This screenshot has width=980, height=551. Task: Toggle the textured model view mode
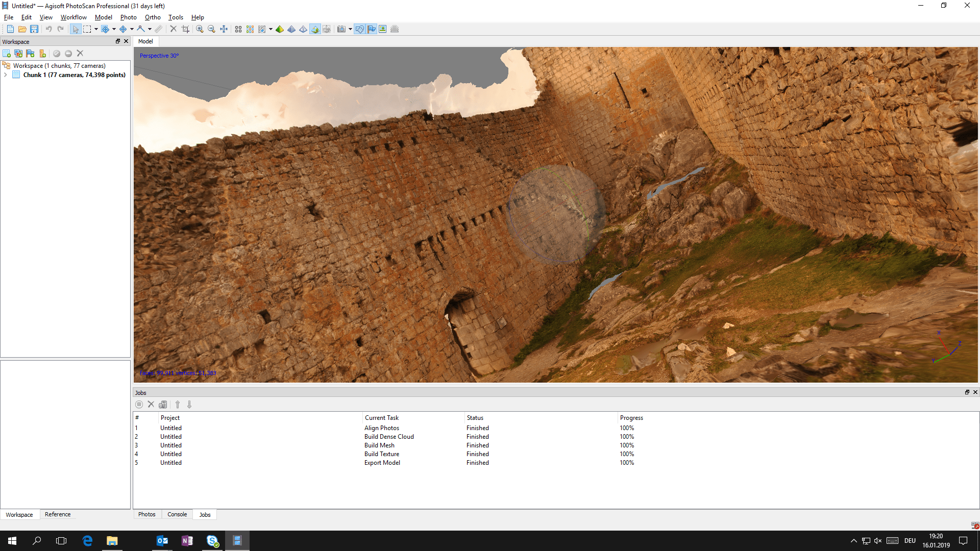(315, 29)
